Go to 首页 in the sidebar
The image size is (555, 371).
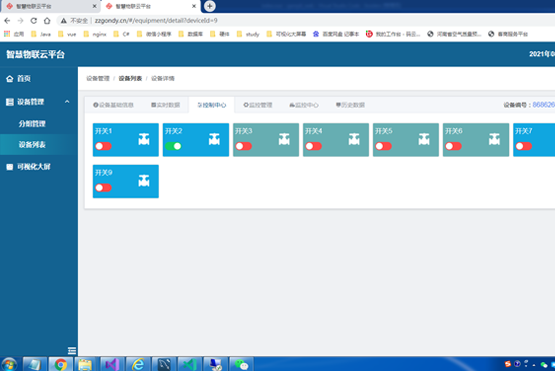18,79
